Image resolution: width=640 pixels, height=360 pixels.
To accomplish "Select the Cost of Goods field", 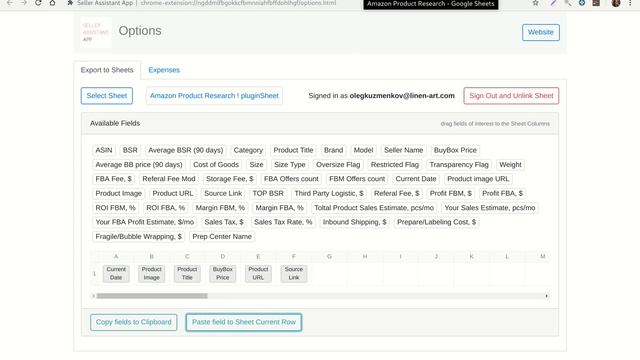I will coord(216,165).
